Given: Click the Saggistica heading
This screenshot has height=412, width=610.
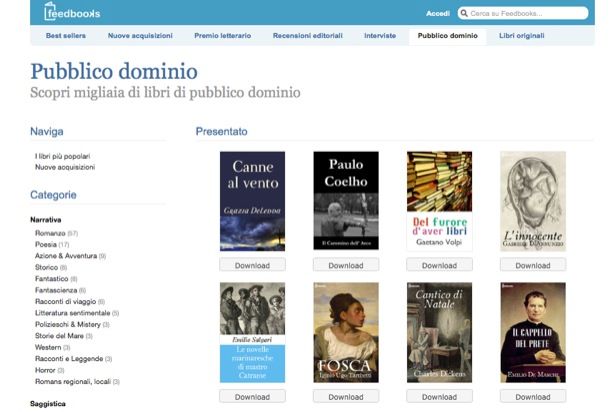Looking at the screenshot, I should (x=48, y=404).
